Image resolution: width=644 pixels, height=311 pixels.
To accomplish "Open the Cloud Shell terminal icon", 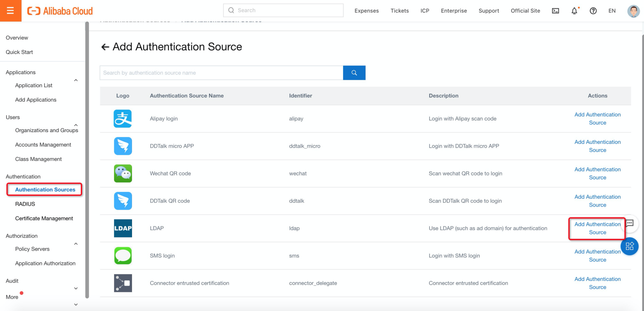I will coord(555,11).
